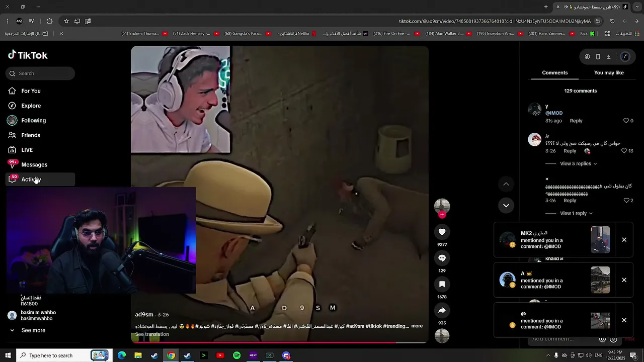
Task: Expand the bookmarks overflow chevron
Action: pyautogui.click(x=61, y=34)
